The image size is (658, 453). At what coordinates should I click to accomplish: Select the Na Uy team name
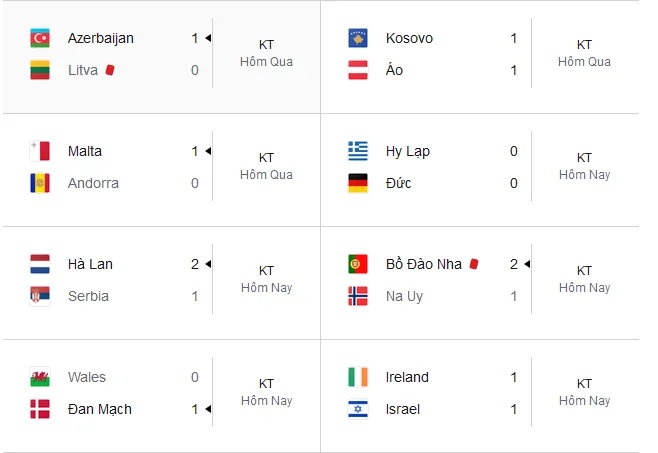click(x=404, y=296)
